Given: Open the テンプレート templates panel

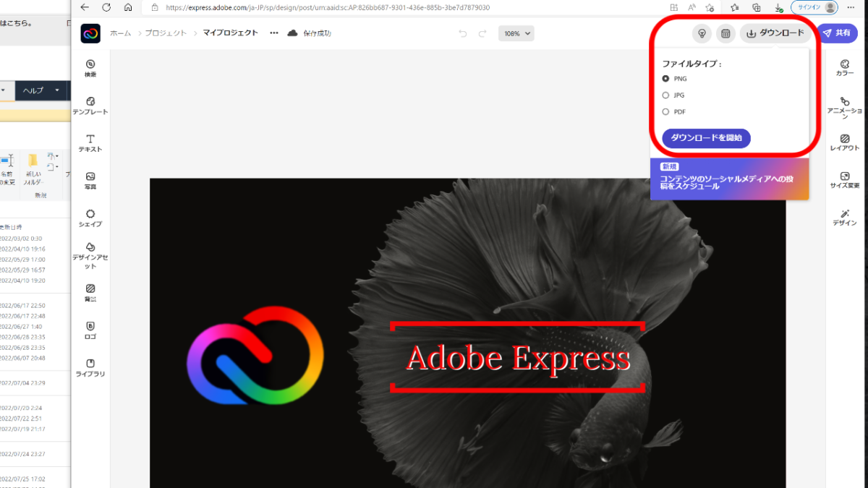Looking at the screenshot, I should click(90, 106).
